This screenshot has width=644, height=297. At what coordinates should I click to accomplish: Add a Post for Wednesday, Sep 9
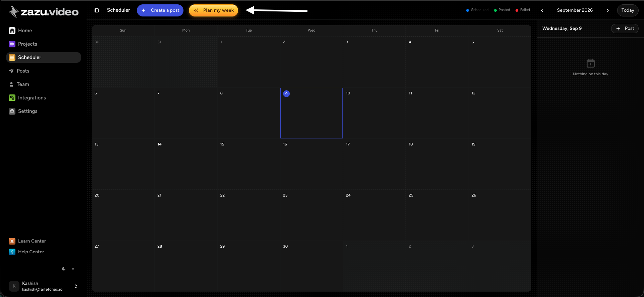pos(625,29)
